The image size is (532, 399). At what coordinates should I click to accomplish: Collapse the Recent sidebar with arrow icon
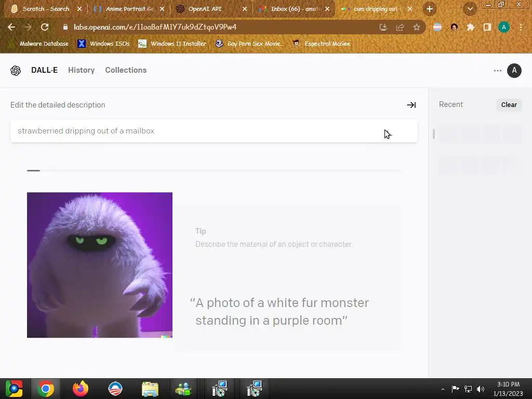tap(411, 105)
